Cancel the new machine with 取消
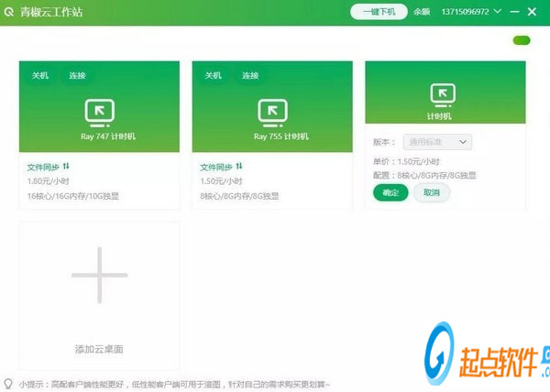Viewport: 550px width, 392px height. 432,192
